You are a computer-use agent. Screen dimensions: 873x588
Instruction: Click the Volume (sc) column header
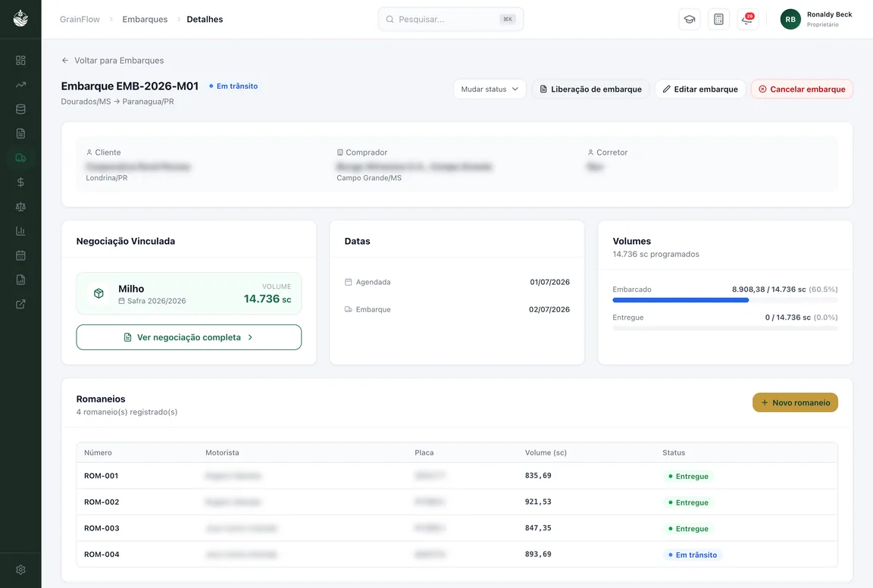pos(546,452)
